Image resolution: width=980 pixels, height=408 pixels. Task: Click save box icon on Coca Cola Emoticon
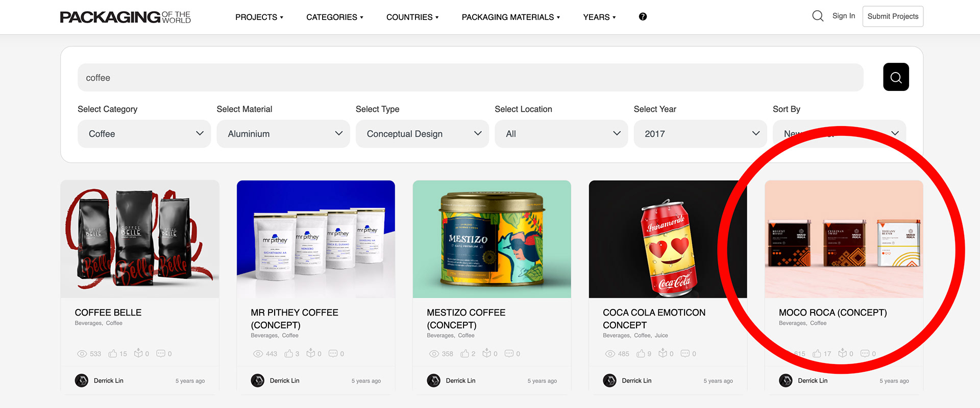(663, 353)
